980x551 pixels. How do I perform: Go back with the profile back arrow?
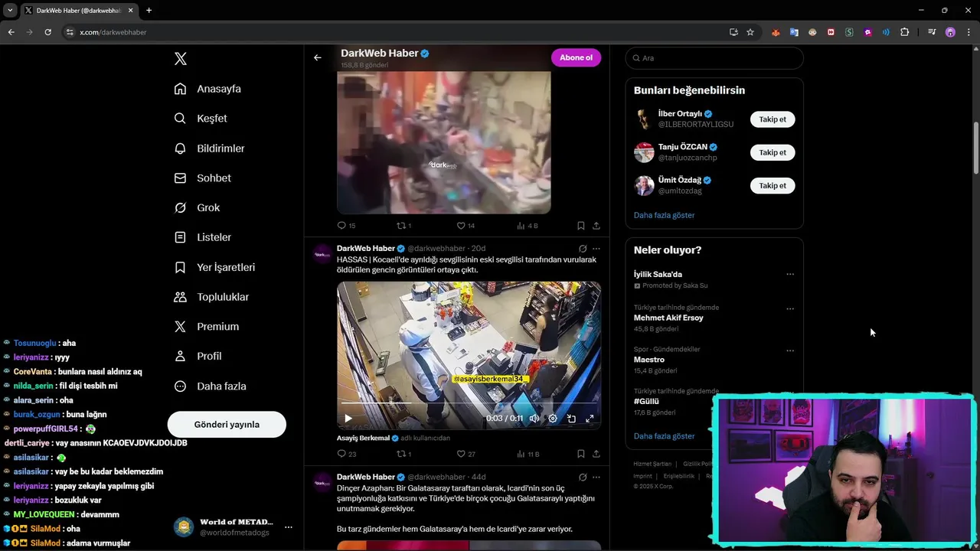pyautogui.click(x=318, y=57)
